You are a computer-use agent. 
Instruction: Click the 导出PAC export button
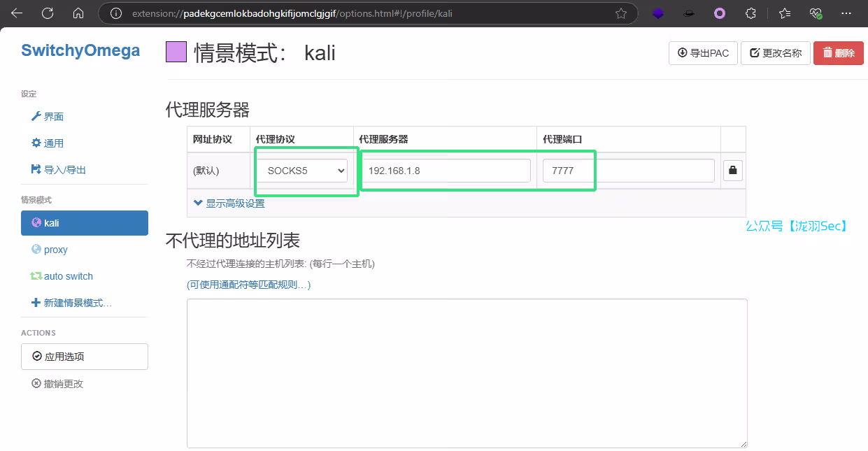coord(703,53)
